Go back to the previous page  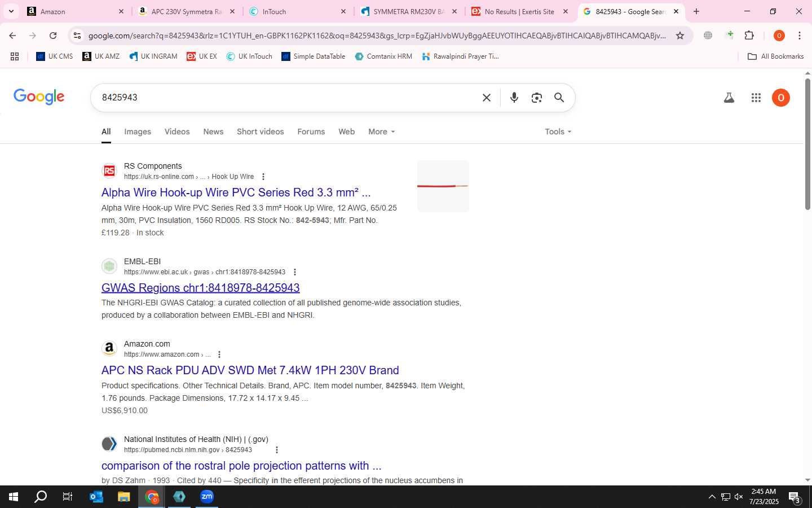pos(12,36)
